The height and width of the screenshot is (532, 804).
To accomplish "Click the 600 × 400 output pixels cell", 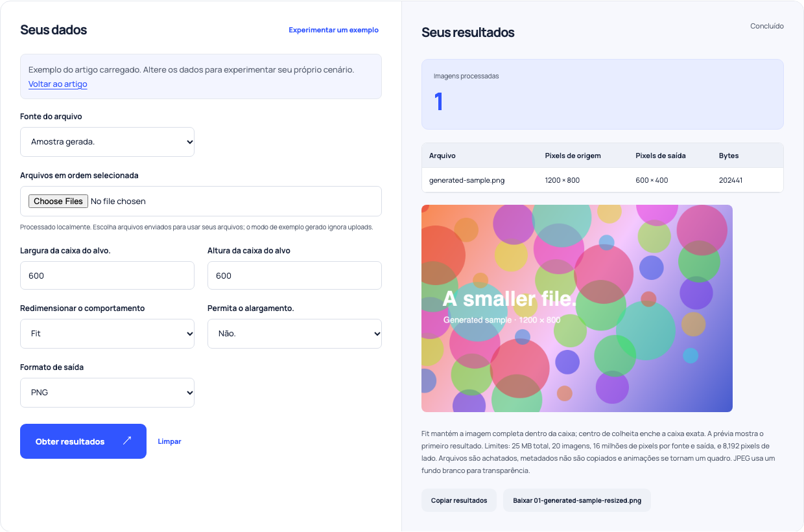I will pyautogui.click(x=652, y=180).
